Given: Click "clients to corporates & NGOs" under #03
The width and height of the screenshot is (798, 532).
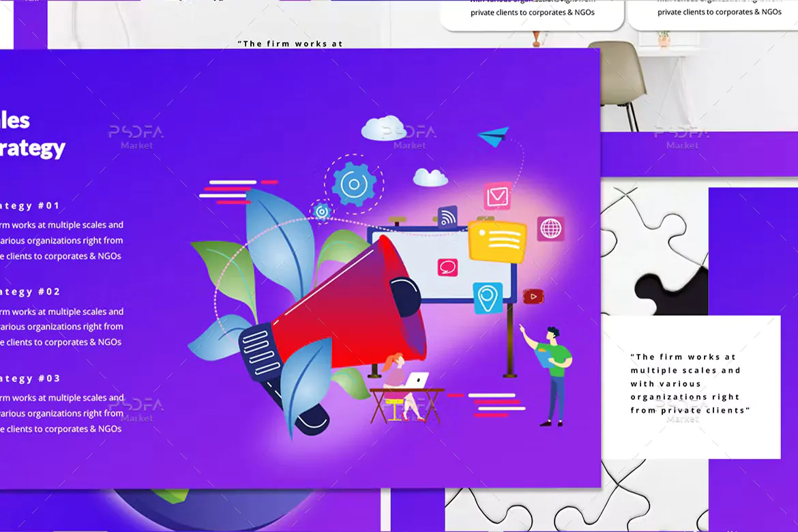Looking at the screenshot, I should [63, 428].
